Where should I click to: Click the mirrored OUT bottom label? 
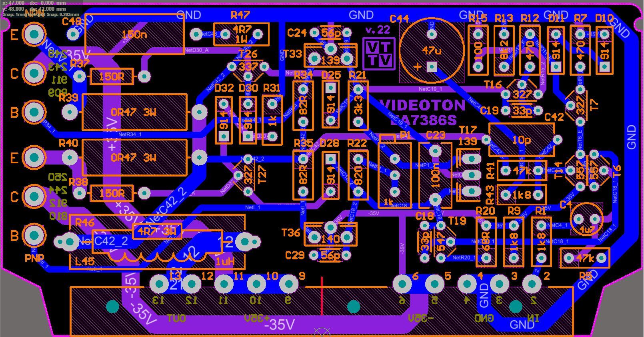[x=176, y=318]
